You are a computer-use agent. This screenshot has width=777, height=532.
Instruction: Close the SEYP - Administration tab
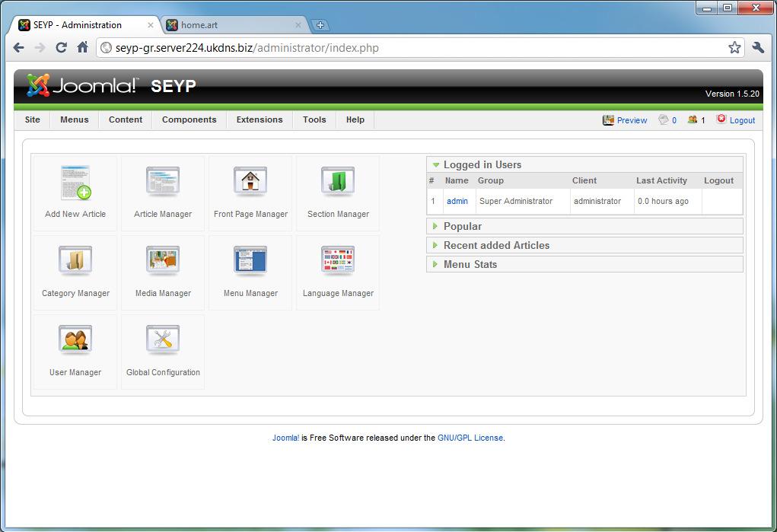click(x=150, y=25)
